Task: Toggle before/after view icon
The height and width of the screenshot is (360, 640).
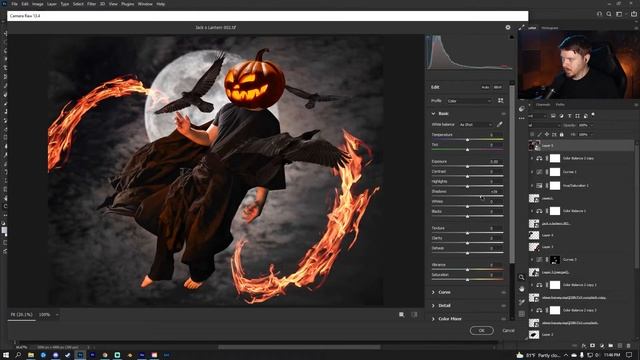Action: coord(402,315)
